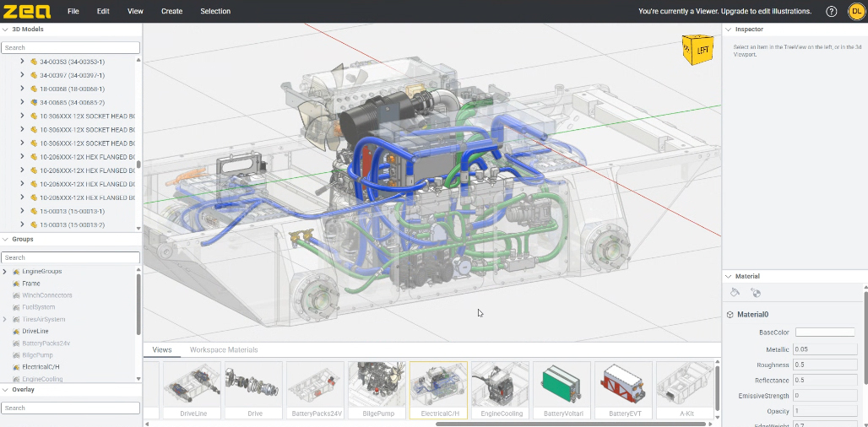
Task: Click the paint bucket material icon
Action: tap(735, 293)
